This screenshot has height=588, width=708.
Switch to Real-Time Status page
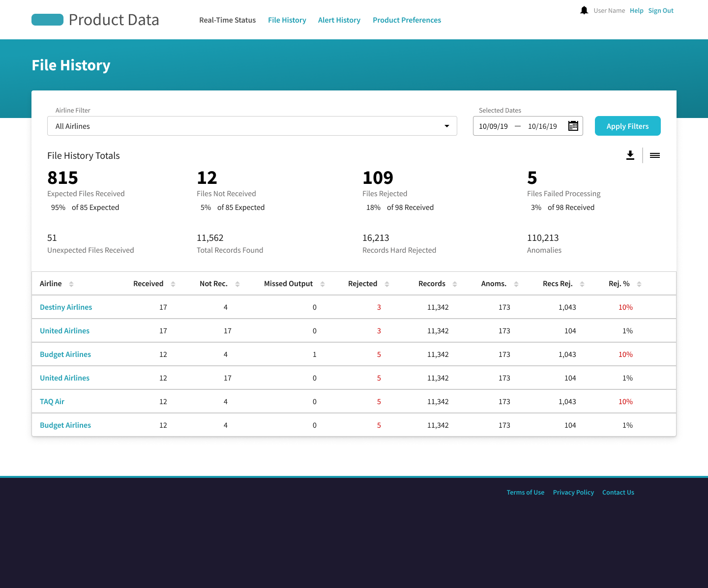click(228, 20)
